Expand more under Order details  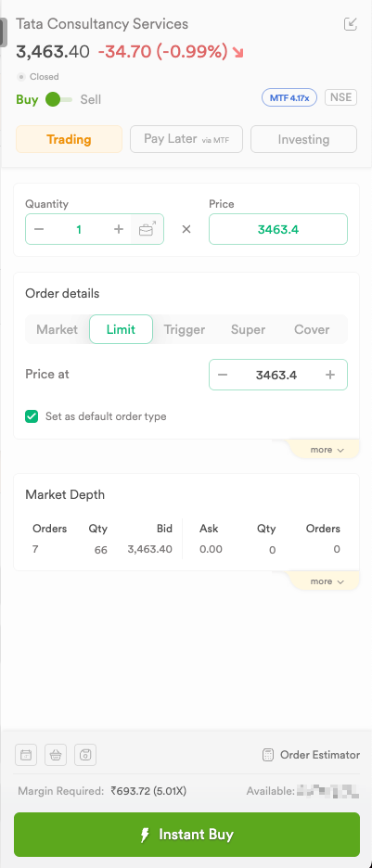click(x=327, y=450)
